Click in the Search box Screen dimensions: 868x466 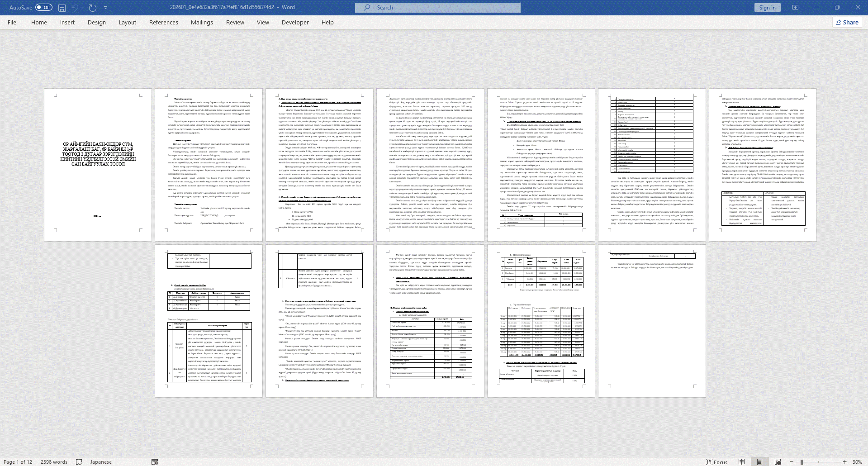pyautogui.click(x=437, y=8)
